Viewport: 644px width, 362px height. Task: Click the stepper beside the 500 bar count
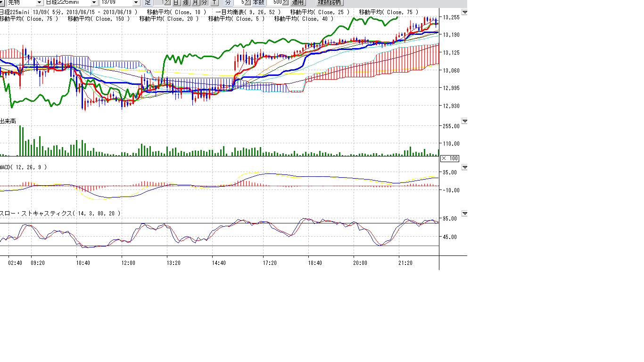(x=285, y=2)
